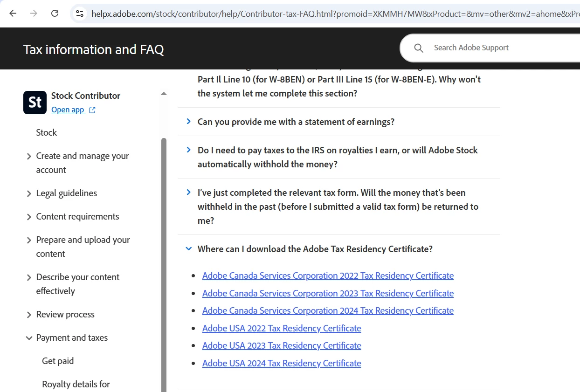Expand 'Can you provide me with a statement' question
The image size is (580, 392).
(188, 121)
